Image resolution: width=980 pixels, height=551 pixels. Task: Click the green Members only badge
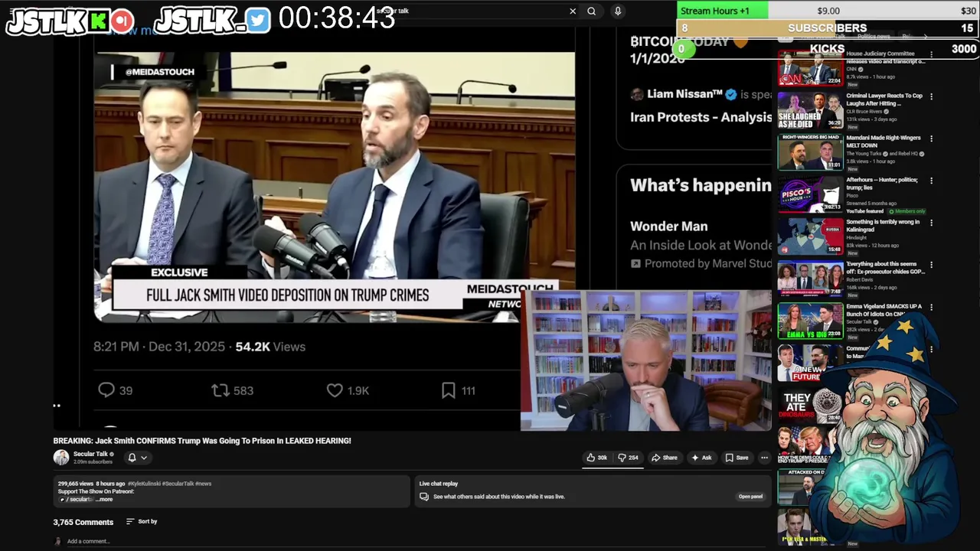click(x=907, y=211)
